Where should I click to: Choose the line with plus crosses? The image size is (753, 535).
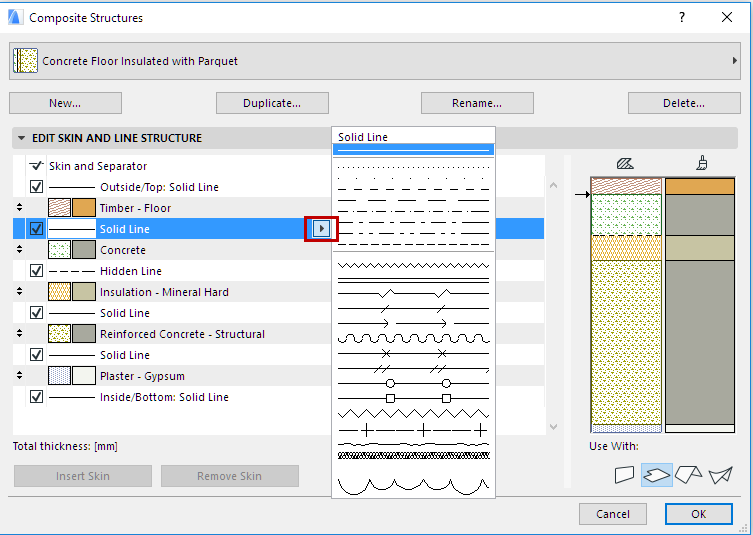pyautogui.click(x=413, y=430)
